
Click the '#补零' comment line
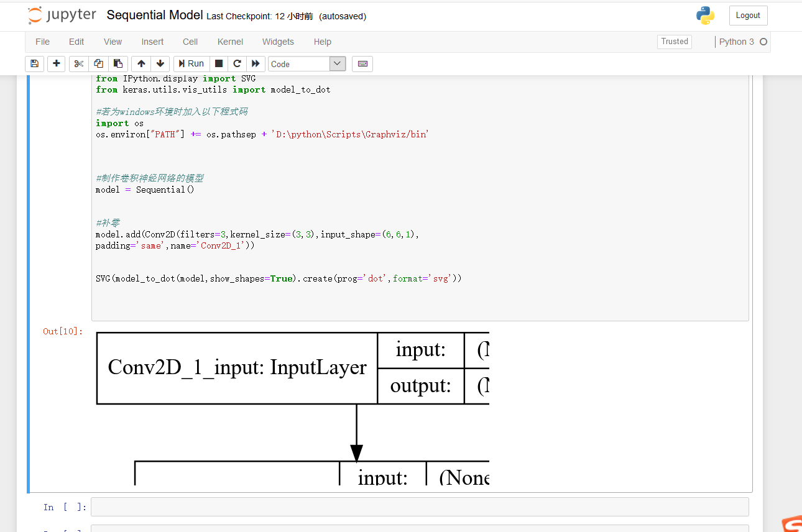coord(108,223)
